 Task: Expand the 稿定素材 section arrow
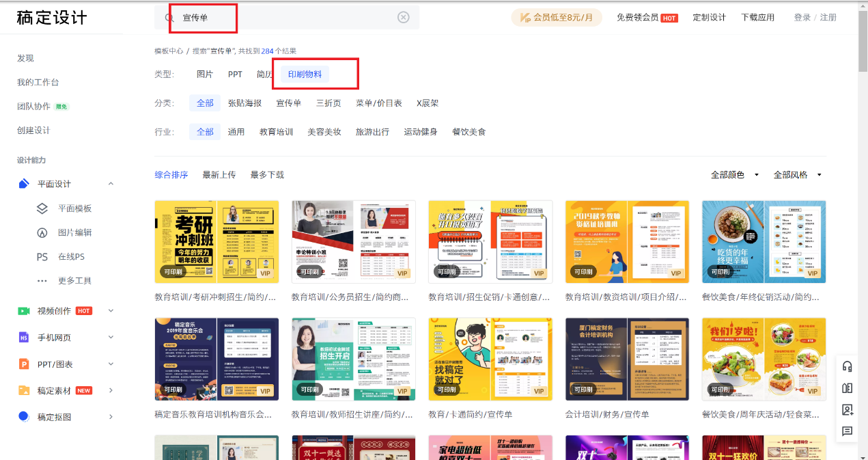(x=111, y=391)
